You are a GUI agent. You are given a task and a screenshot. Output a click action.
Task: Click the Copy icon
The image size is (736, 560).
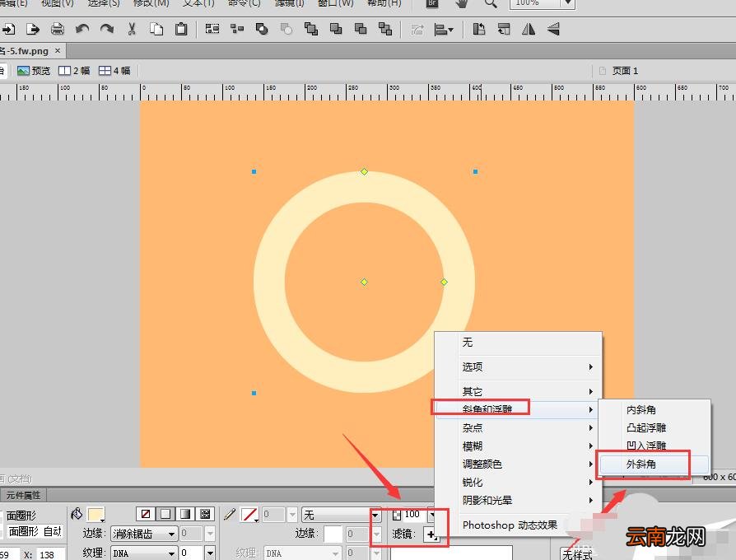click(156, 29)
